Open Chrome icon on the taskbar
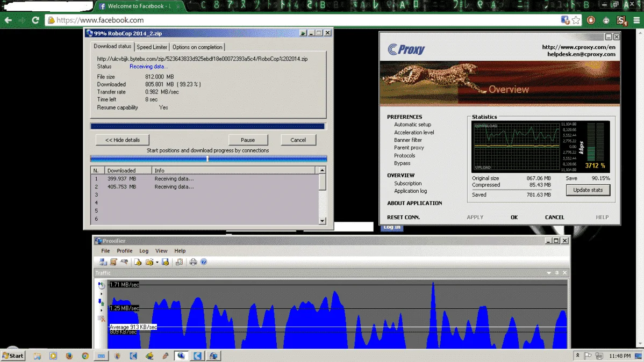This screenshot has height=362, width=644. pyautogui.click(x=85, y=356)
